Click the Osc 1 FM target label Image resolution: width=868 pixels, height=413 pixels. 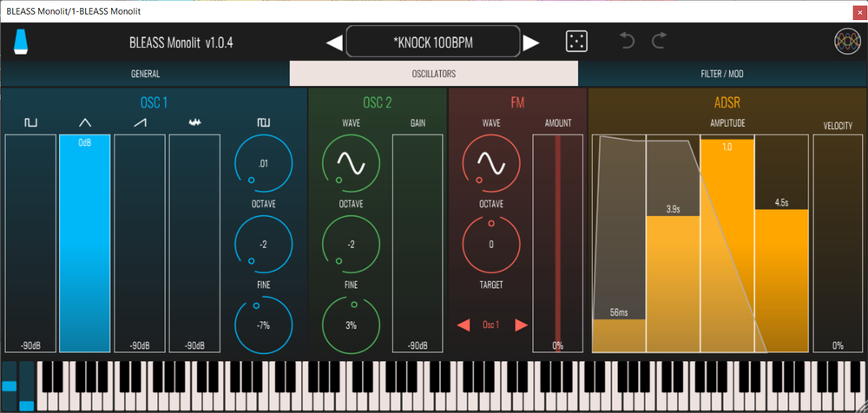click(x=491, y=325)
